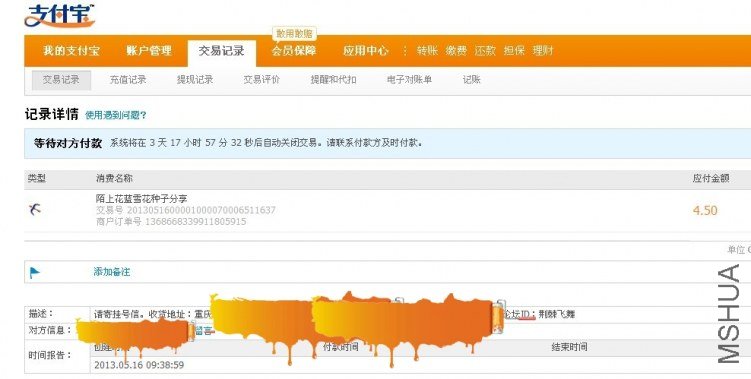The height and width of the screenshot is (379, 751).
Task: Click the 转账 shortcut link
Action: tap(427, 51)
